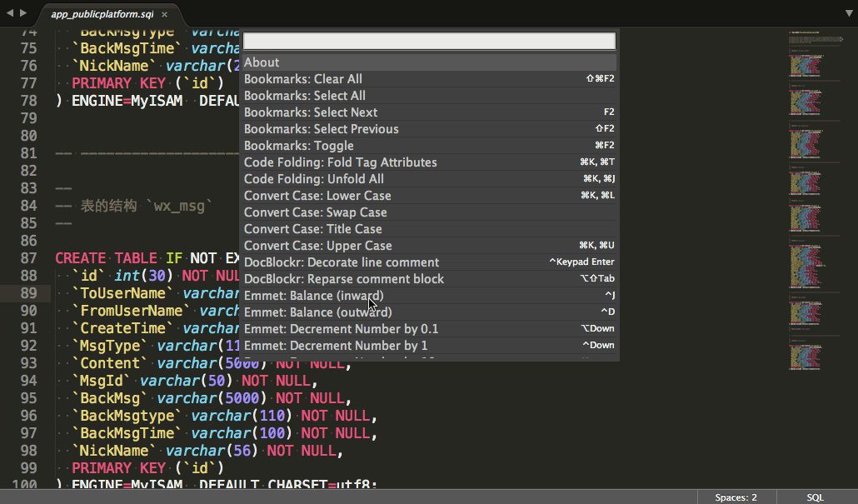This screenshot has width=858, height=504.
Task: Click the back tab navigation arrow
Action: tap(10, 12)
